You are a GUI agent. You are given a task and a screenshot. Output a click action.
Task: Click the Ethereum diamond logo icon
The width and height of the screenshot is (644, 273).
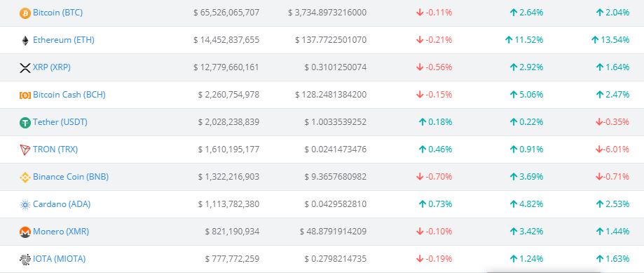tap(25, 40)
